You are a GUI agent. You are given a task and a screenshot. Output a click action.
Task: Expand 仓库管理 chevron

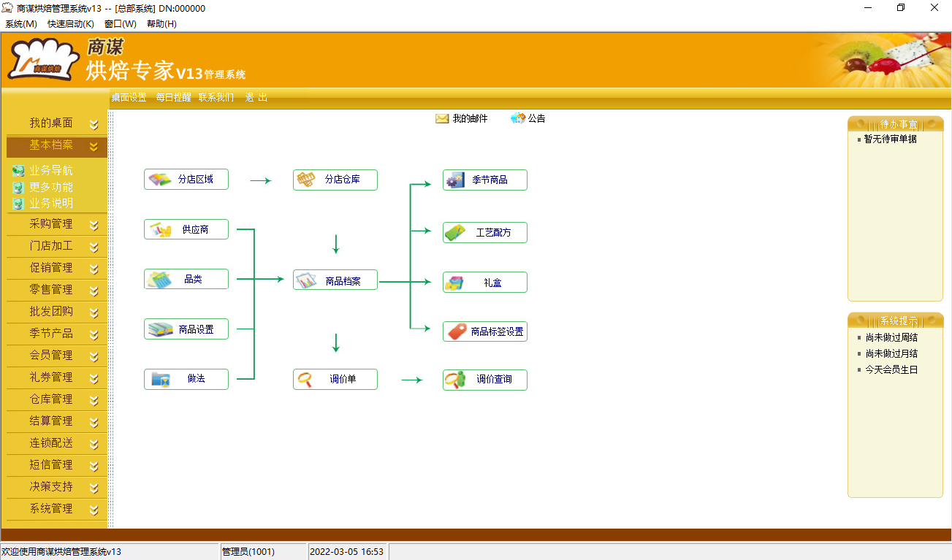[x=94, y=400]
